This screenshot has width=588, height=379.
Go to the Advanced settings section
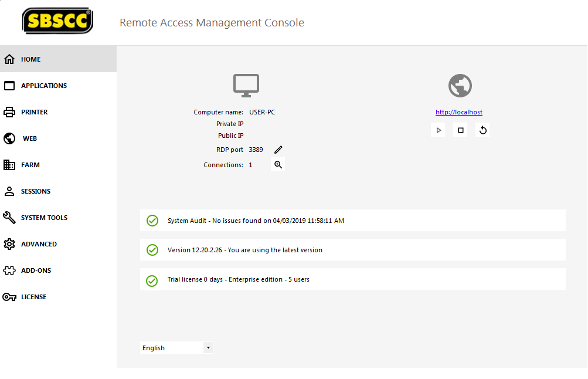click(39, 244)
